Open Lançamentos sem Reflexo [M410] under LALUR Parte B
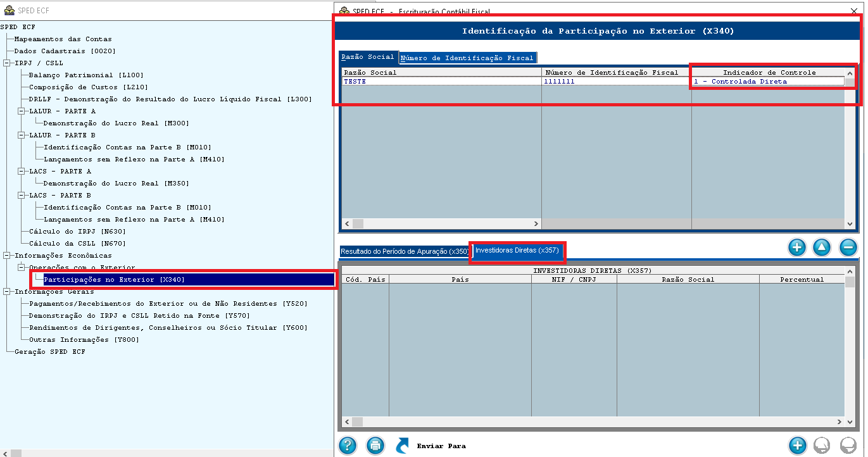The height and width of the screenshot is (457, 868). 134,159
